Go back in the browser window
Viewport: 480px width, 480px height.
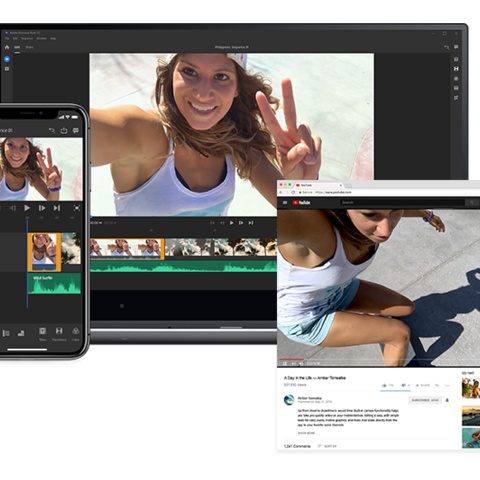281,192
